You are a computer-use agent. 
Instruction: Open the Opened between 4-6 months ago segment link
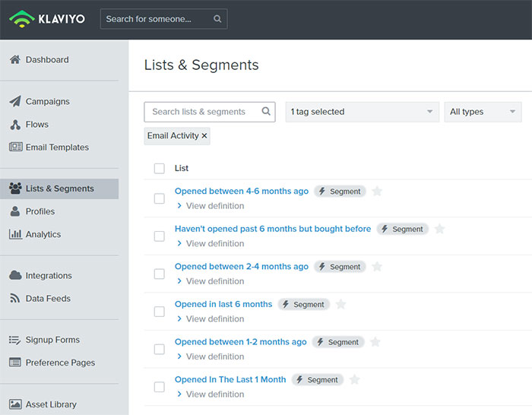pyautogui.click(x=242, y=191)
